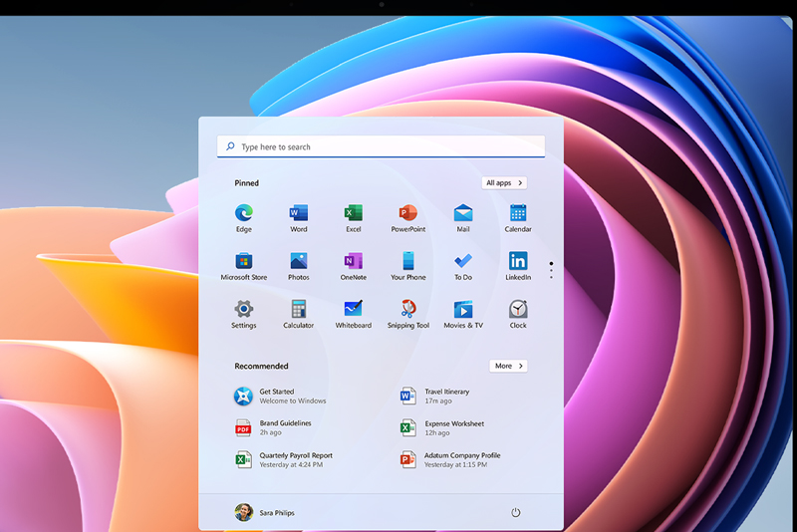
Task: Open the Clock app
Action: (518, 314)
